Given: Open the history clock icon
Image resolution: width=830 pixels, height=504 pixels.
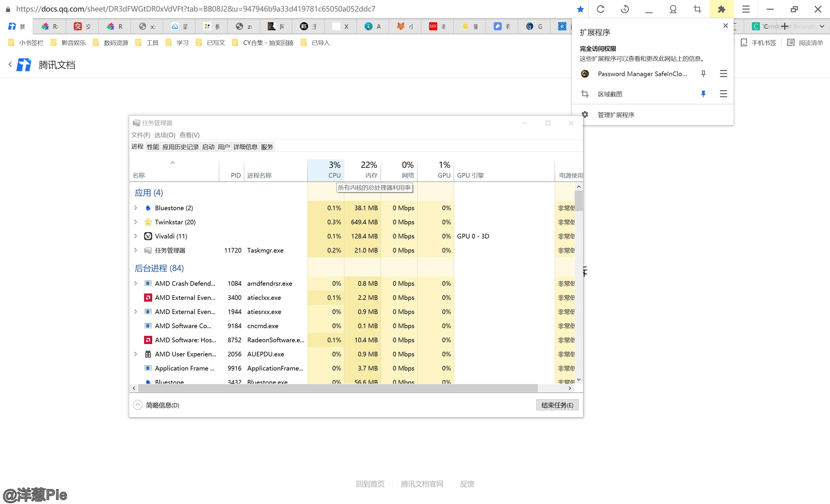Looking at the screenshot, I should tap(625, 9).
